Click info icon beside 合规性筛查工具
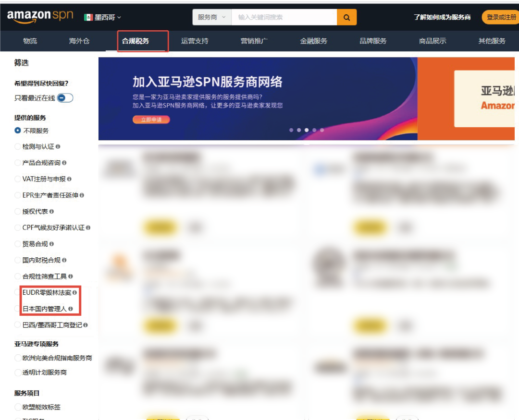Viewport: 519px width, 420px height. 71,276
